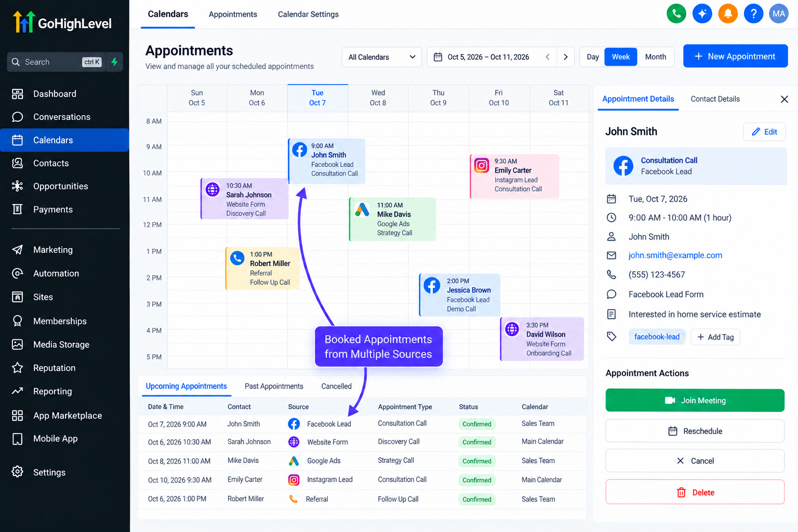
Task: Switch to Week view
Action: 621,57
